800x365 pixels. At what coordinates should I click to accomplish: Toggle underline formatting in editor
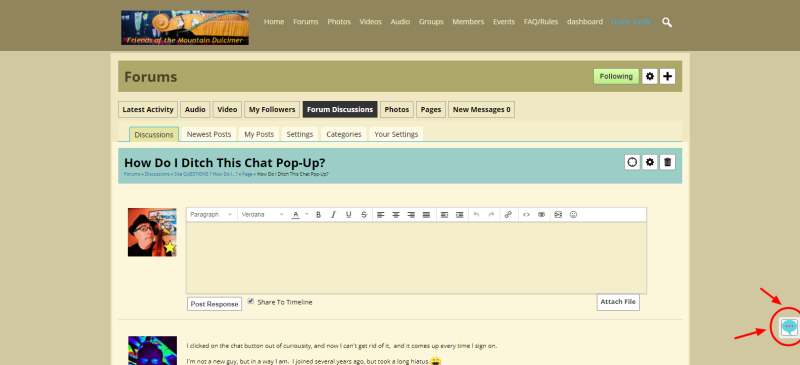pyautogui.click(x=348, y=215)
